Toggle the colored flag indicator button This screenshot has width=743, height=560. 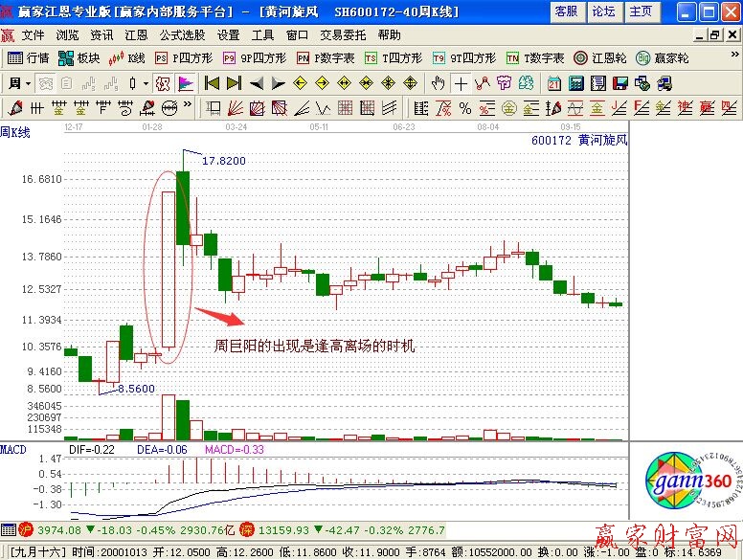coord(186,83)
